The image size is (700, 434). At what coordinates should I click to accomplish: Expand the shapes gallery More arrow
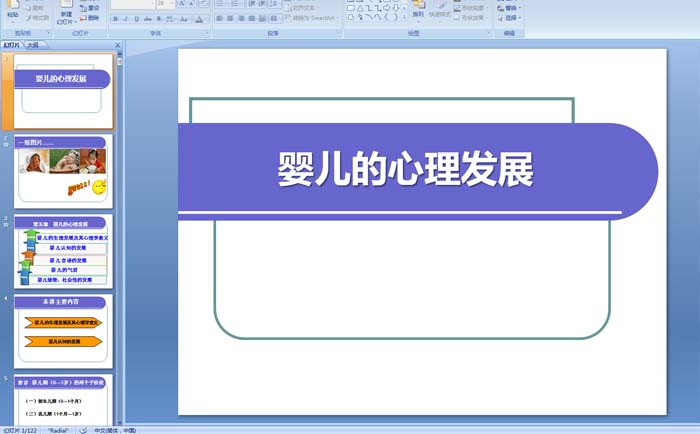point(404,17)
